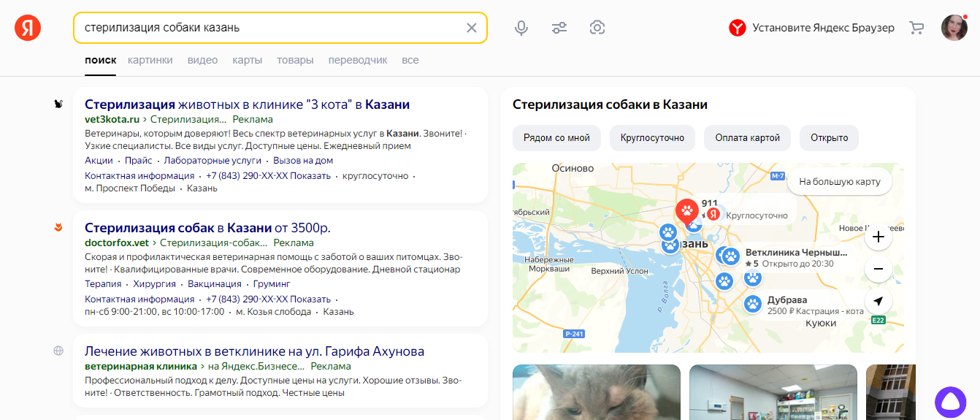This screenshot has height=420, width=980.
Task: Open Груминг sitelink
Action: pos(271,283)
